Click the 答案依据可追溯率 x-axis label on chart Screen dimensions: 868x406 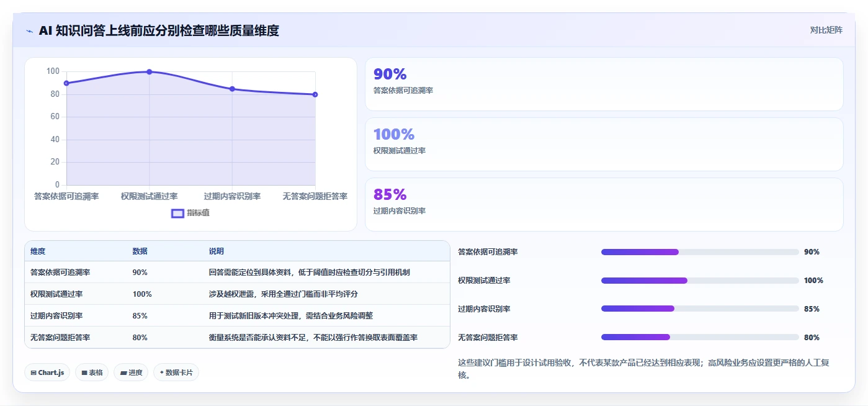coord(66,196)
